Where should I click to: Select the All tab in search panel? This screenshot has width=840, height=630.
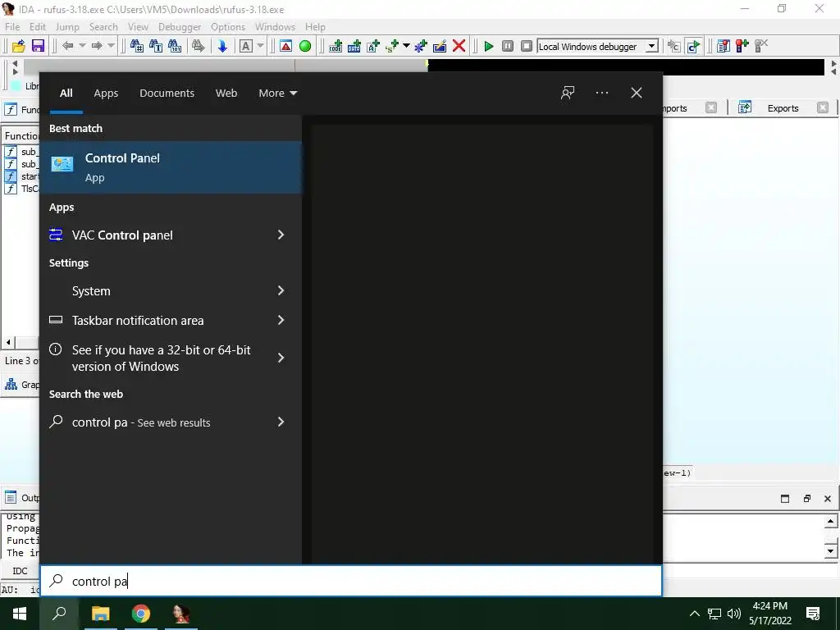66,94
